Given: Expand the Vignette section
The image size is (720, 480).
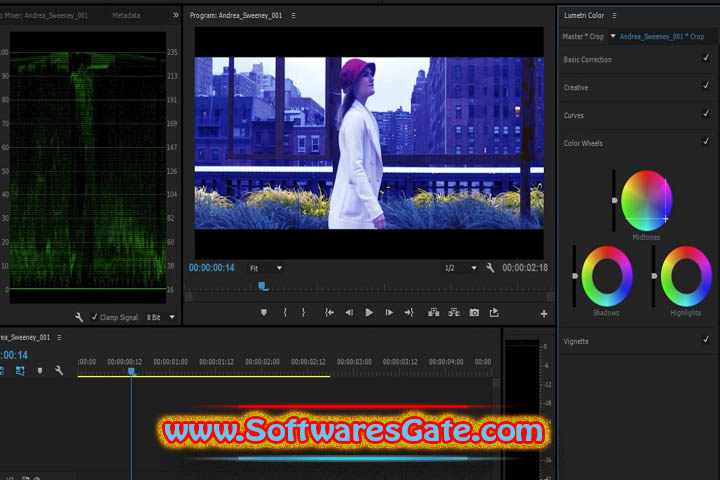Looking at the screenshot, I should click(576, 341).
